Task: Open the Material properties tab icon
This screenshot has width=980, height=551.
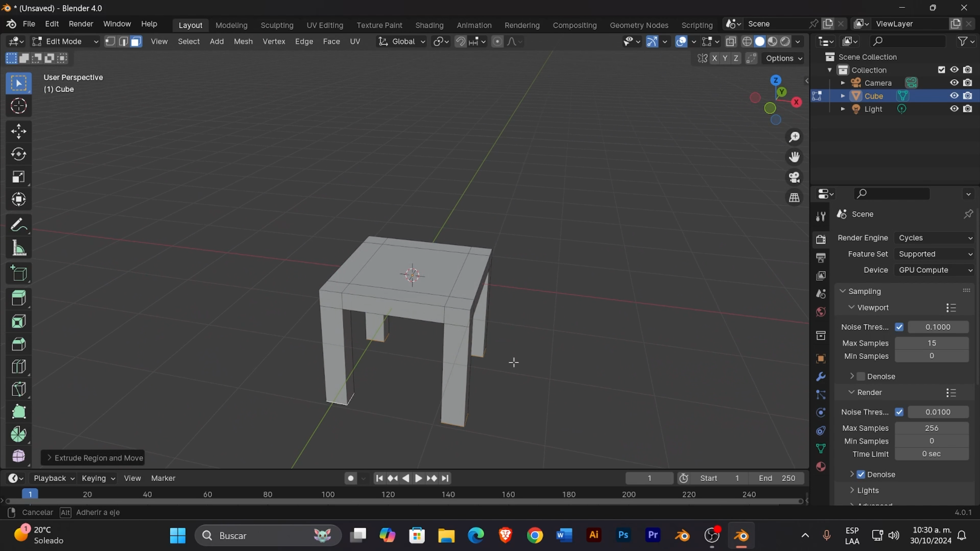Action: [x=820, y=466]
